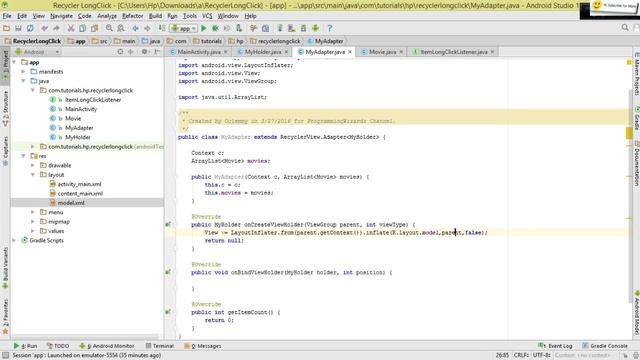The width and height of the screenshot is (640, 360).
Task: Switch to ItemLongClickListener.java tab
Action: [453, 52]
